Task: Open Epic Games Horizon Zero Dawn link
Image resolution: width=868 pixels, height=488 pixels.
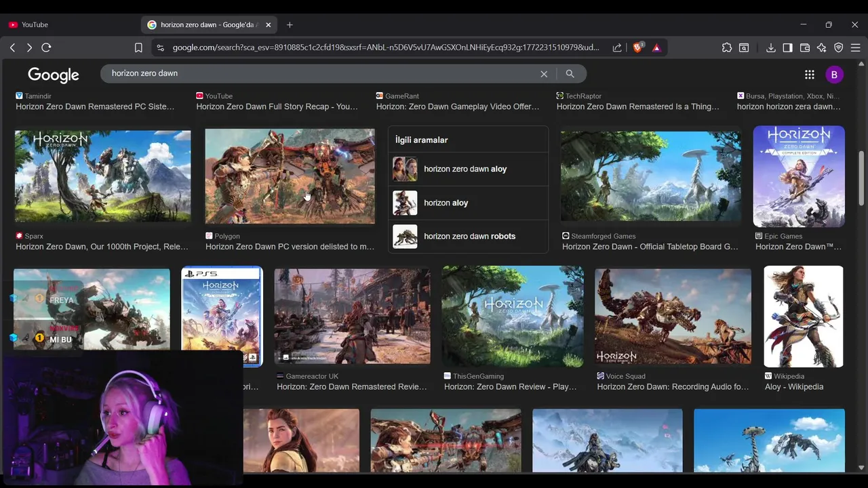Action: pos(798,247)
